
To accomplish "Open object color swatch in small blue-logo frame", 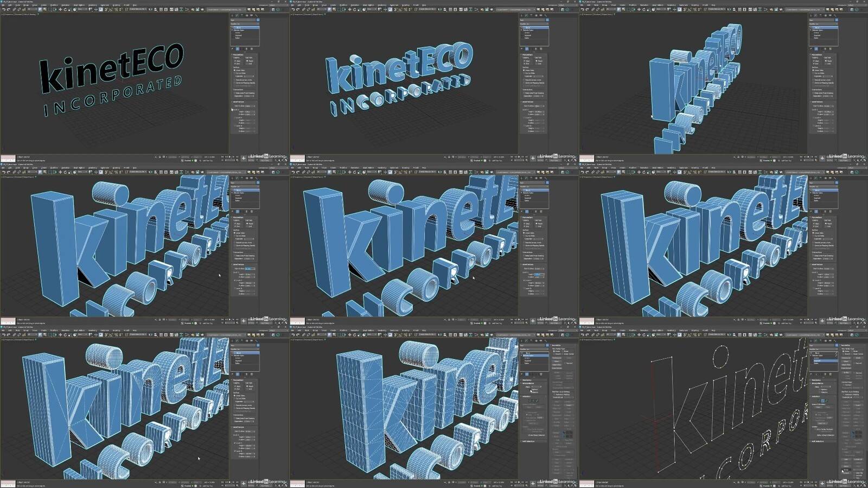I will tap(547, 20).
